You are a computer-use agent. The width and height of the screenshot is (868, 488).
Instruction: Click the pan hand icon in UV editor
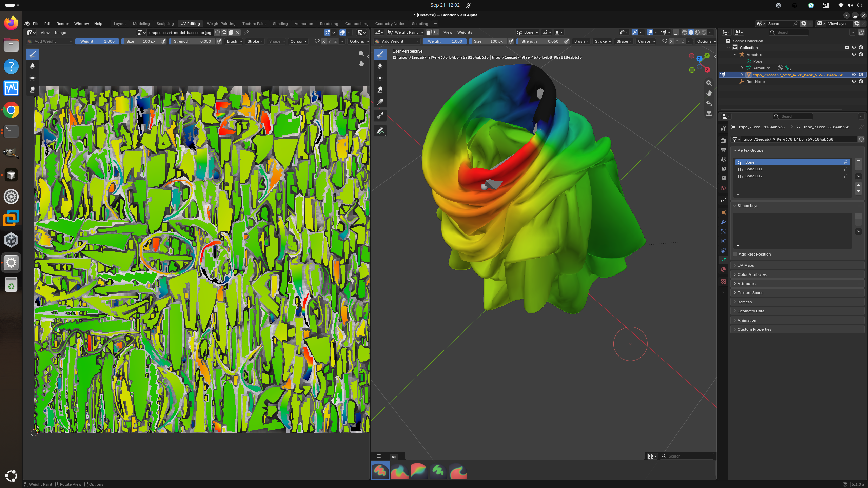click(361, 64)
